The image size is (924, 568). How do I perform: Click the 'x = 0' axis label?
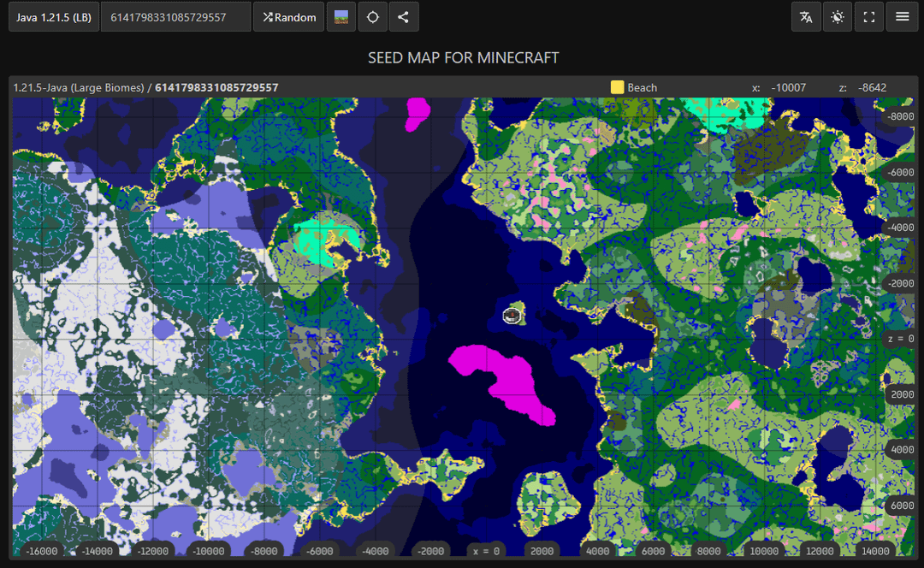pyautogui.click(x=485, y=551)
